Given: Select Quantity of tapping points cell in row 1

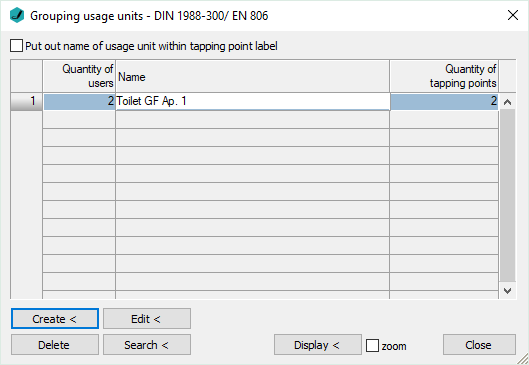Looking at the screenshot, I should click(x=444, y=102).
